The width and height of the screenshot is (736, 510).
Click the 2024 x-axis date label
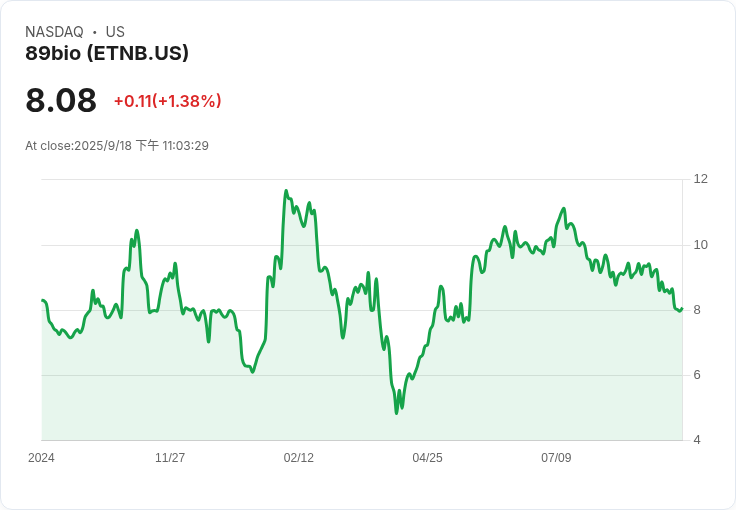click(x=41, y=457)
